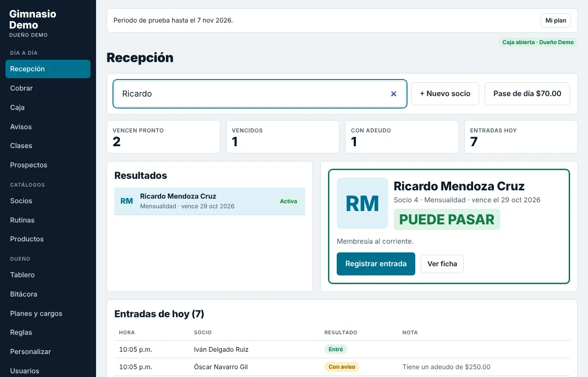Click the large RM avatar in member card
Screen dimensions: 588x377
pyautogui.click(x=362, y=203)
